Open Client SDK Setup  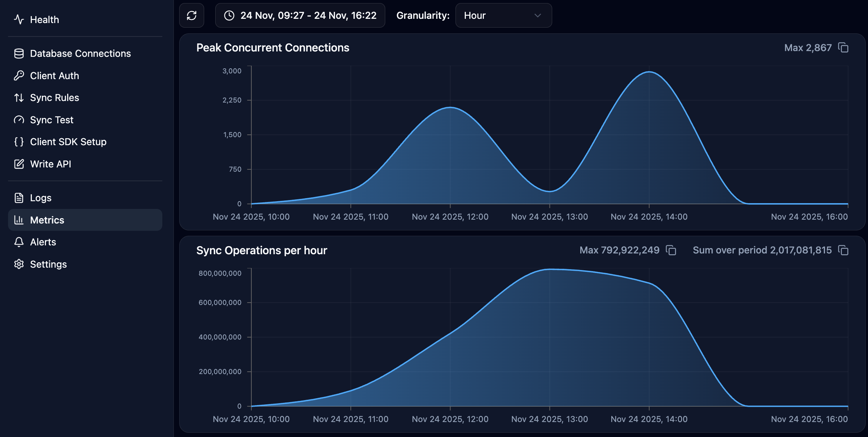pyautogui.click(x=68, y=142)
